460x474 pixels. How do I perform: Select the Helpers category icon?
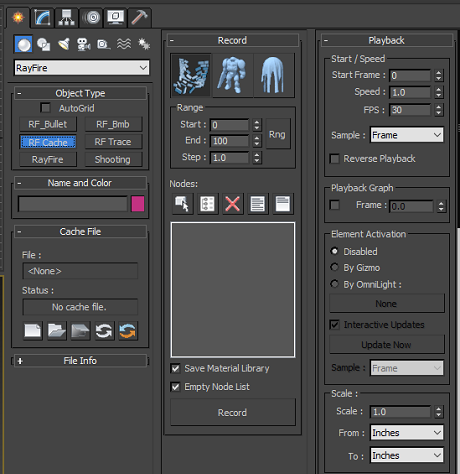click(x=103, y=44)
